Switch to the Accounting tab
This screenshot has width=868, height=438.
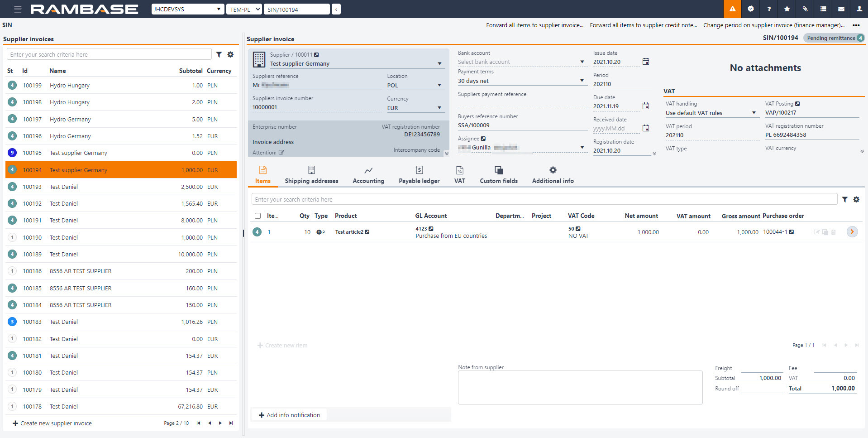tap(368, 175)
